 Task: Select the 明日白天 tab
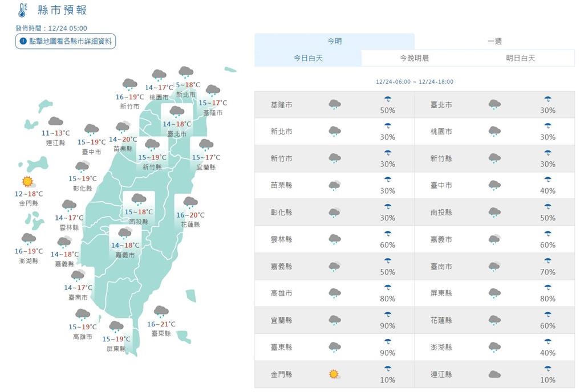(x=521, y=58)
